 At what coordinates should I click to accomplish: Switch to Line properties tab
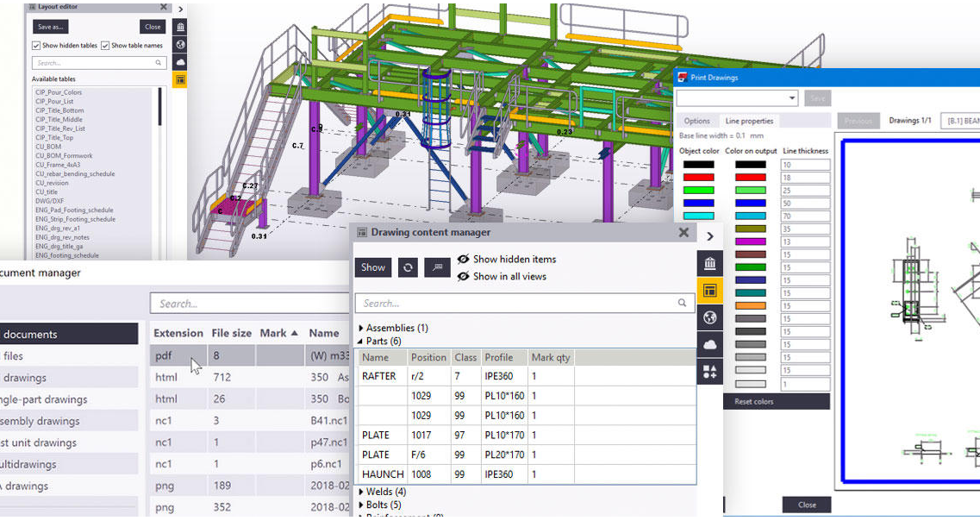click(x=749, y=121)
